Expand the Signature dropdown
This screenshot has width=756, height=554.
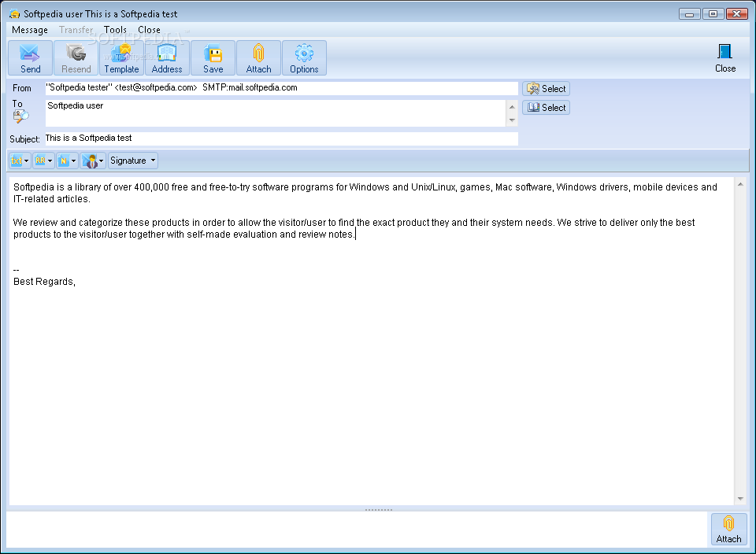132,161
